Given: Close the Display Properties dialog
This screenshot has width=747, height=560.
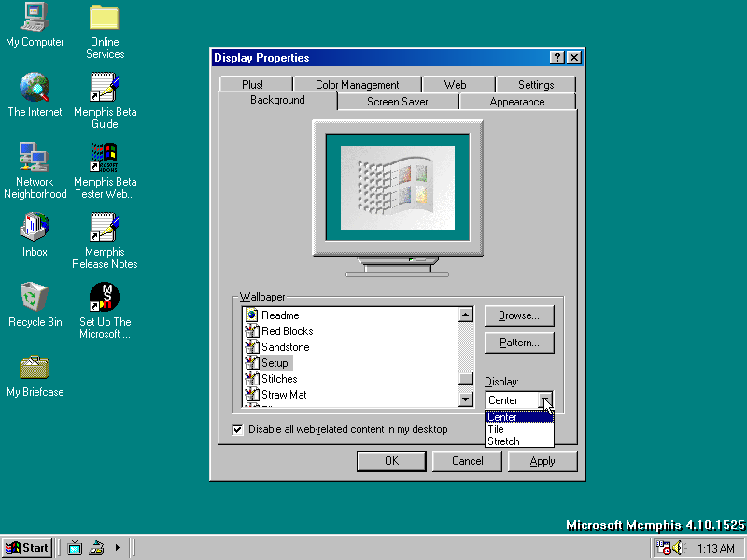Looking at the screenshot, I should [x=574, y=58].
